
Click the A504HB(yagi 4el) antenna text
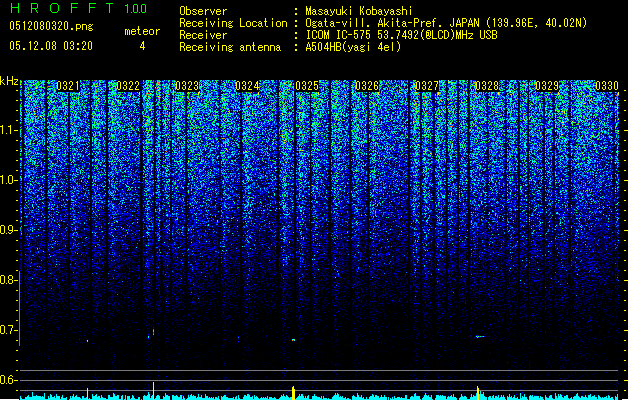[x=353, y=47]
